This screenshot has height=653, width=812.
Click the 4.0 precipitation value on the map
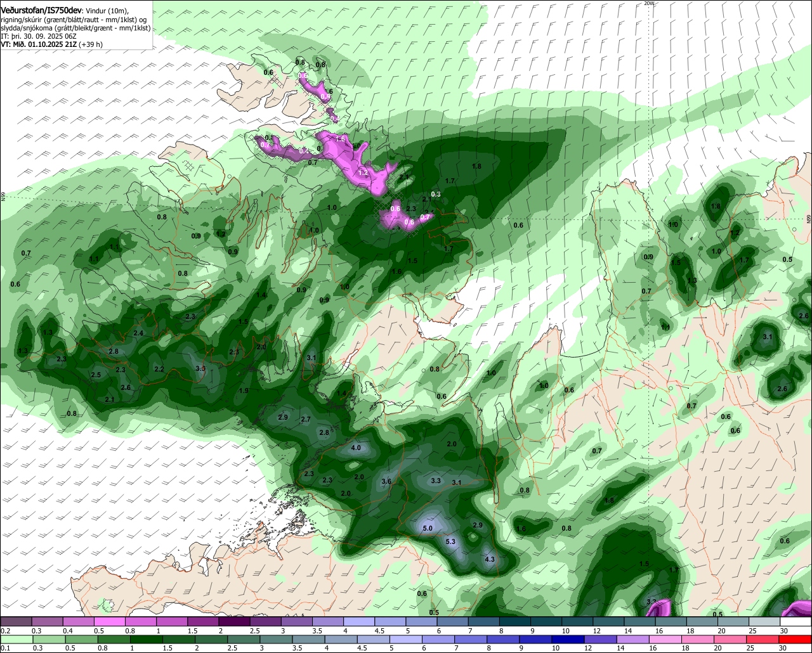point(356,448)
